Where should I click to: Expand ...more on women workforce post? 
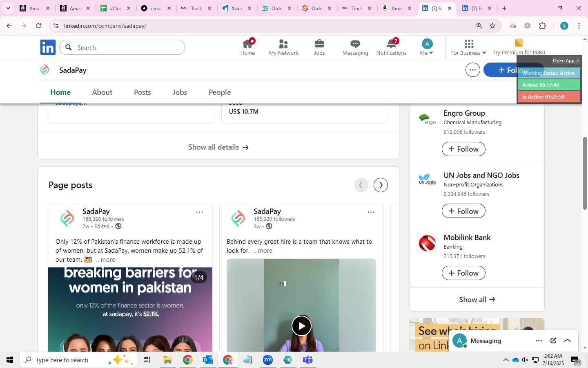point(106,260)
